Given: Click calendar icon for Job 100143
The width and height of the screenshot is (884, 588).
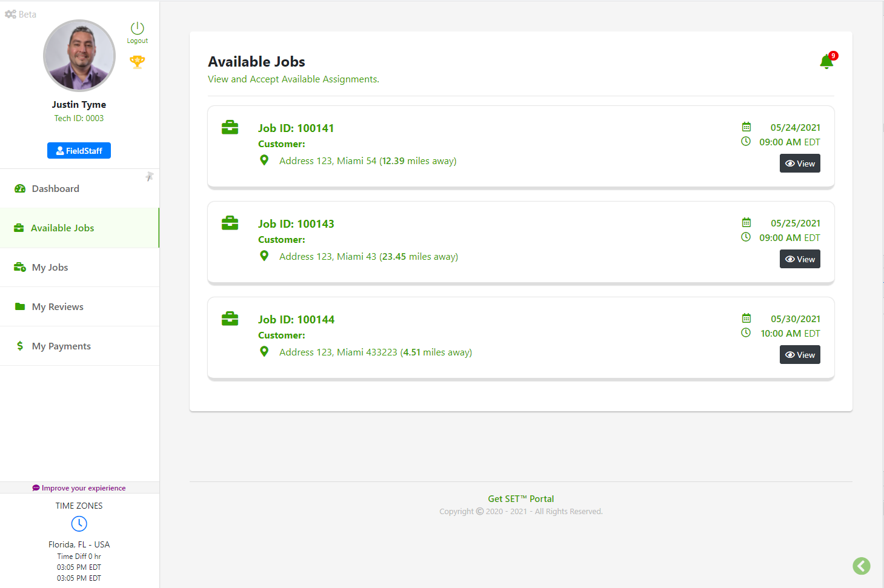Looking at the screenshot, I should (x=746, y=223).
